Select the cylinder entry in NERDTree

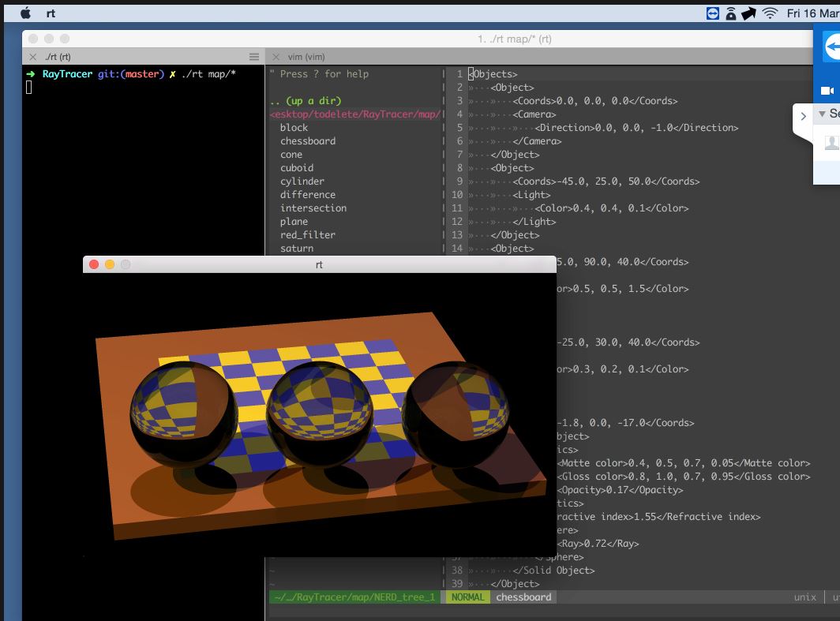(x=304, y=181)
